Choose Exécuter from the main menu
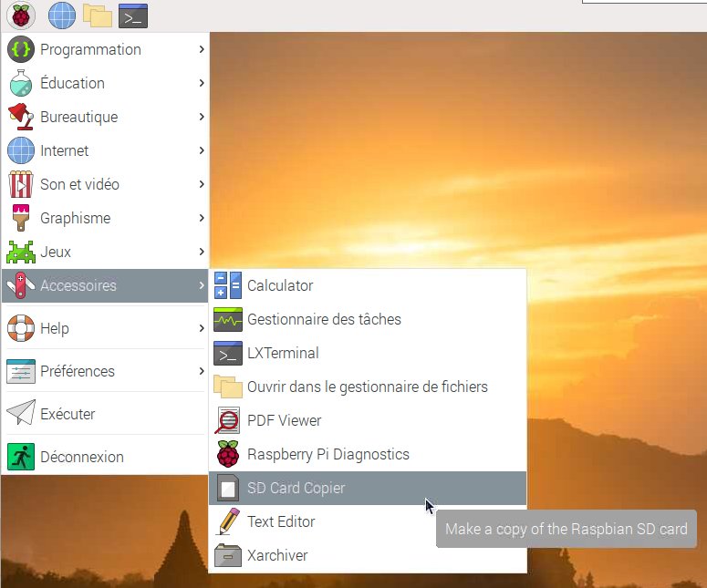Image resolution: width=707 pixels, height=588 pixels. (105, 414)
